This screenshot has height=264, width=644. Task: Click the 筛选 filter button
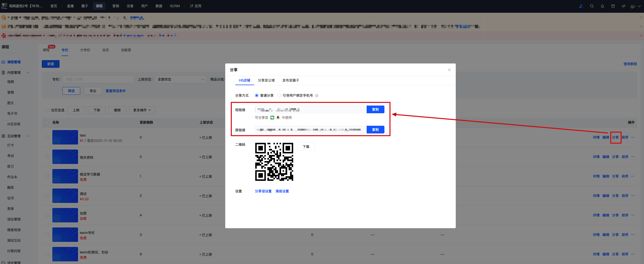click(71, 91)
